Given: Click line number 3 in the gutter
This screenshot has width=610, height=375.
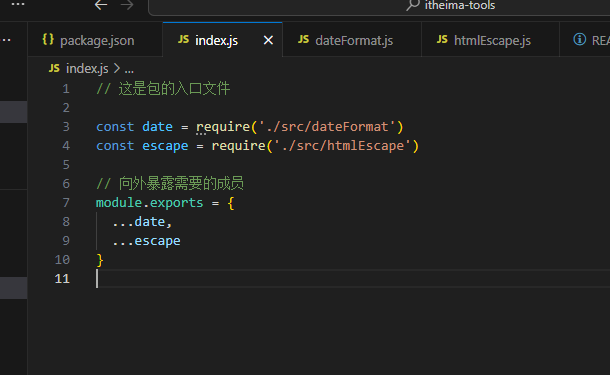Looking at the screenshot, I should [66, 127].
